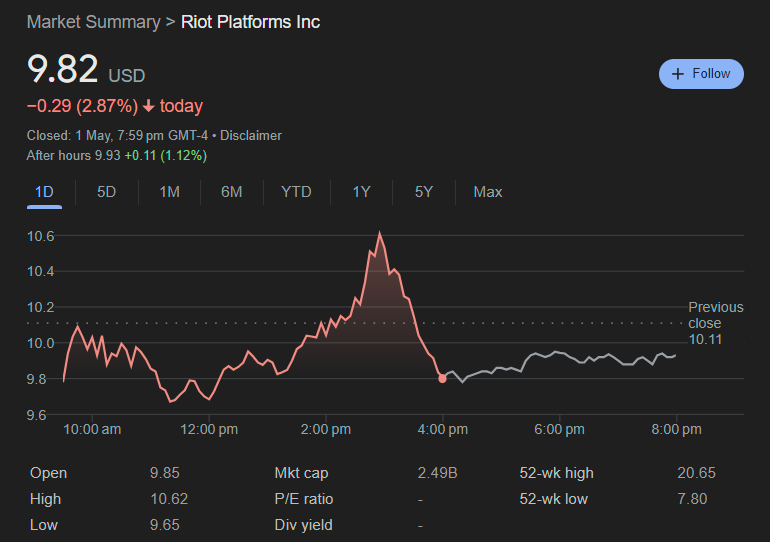
Task: Click the Open value 9.85
Action: [x=165, y=473]
